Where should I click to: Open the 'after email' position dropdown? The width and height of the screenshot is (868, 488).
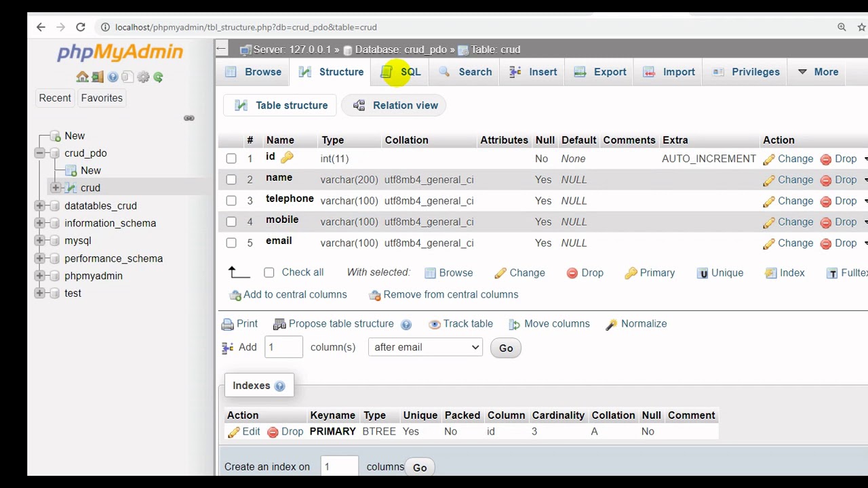(x=425, y=347)
